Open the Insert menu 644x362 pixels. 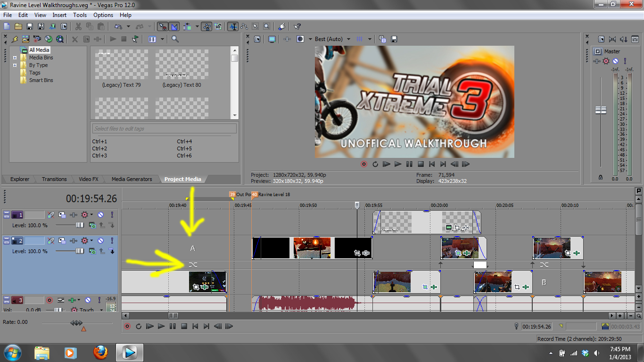[x=59, y=15]
